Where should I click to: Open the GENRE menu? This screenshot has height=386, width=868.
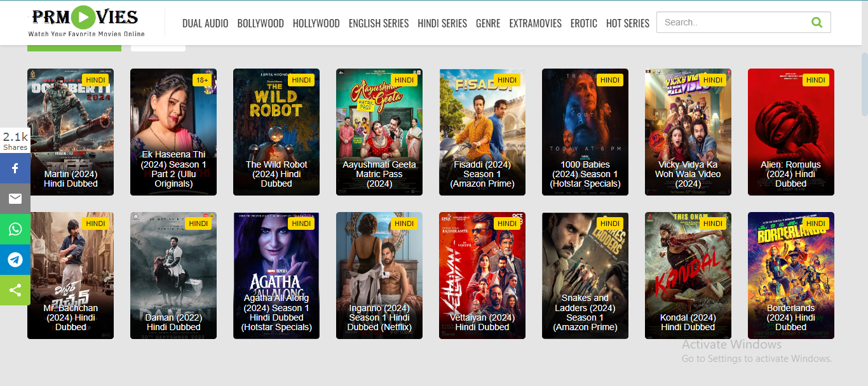point(488,23)
